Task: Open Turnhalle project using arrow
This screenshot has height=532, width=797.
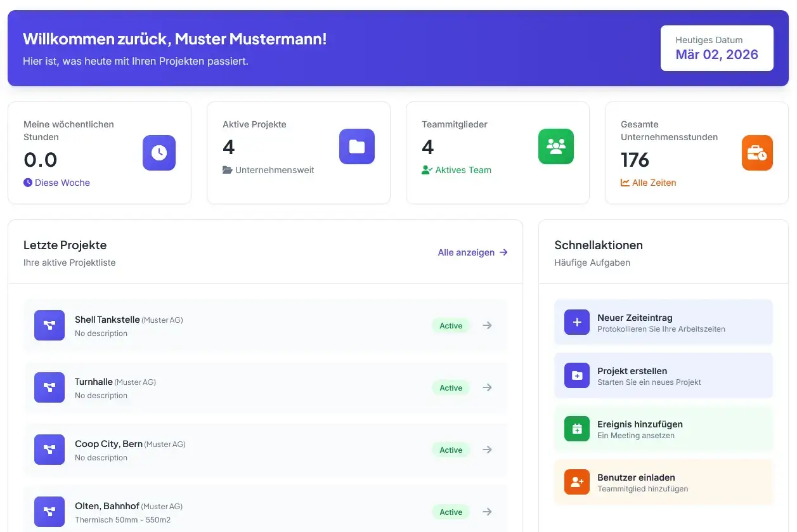Action: click(x=487, y=387)
